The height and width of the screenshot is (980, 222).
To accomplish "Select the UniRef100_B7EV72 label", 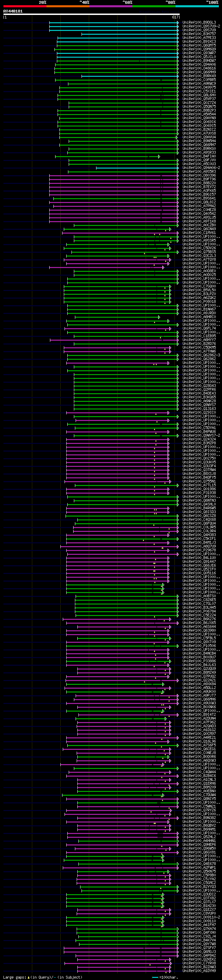I will [x=199, y=187].
